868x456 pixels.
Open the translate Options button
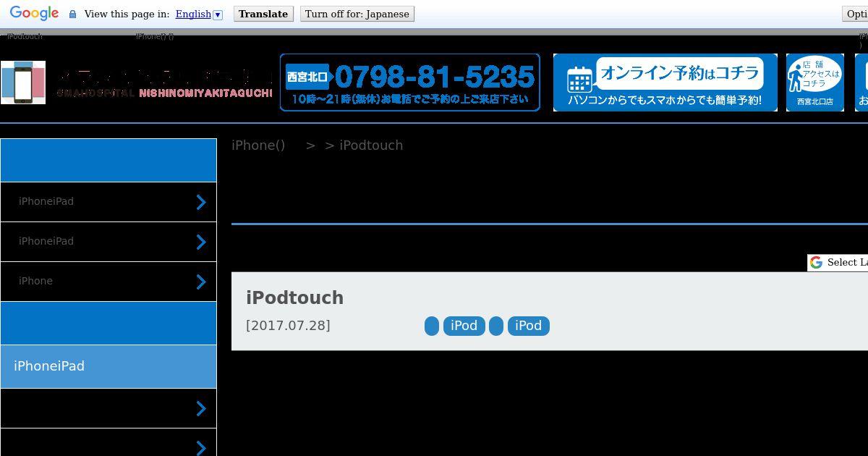coord(856,14)
